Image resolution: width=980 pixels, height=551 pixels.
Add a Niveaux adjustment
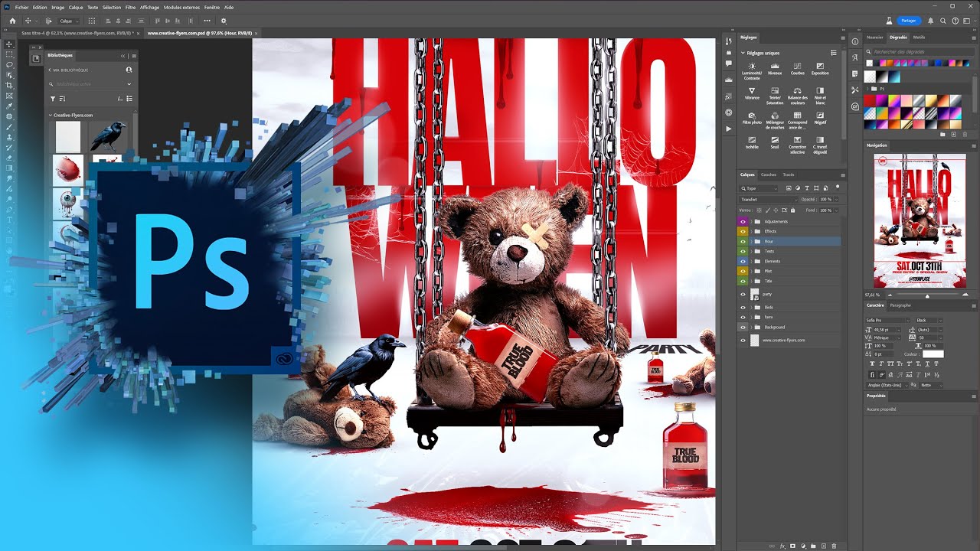pos(775,70)
